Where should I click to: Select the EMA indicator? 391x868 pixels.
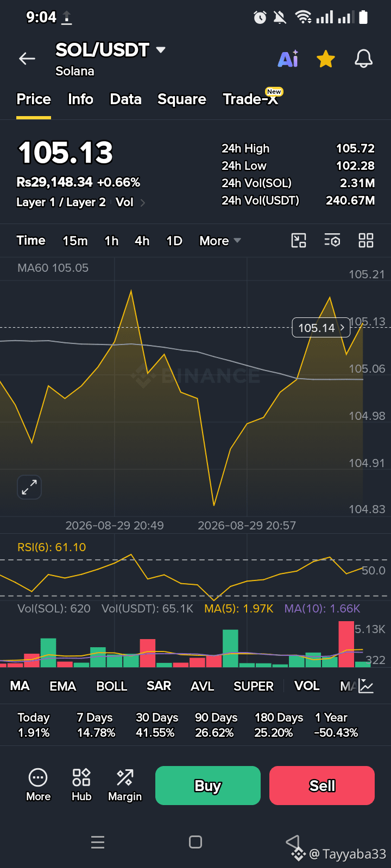point(63,686)
